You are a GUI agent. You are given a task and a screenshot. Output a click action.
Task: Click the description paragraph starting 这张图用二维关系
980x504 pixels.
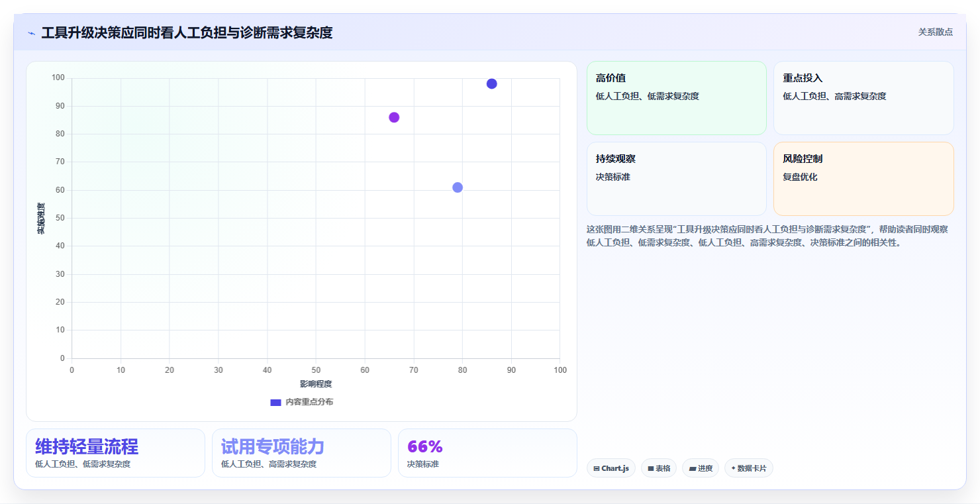click(x=767, y=236)
